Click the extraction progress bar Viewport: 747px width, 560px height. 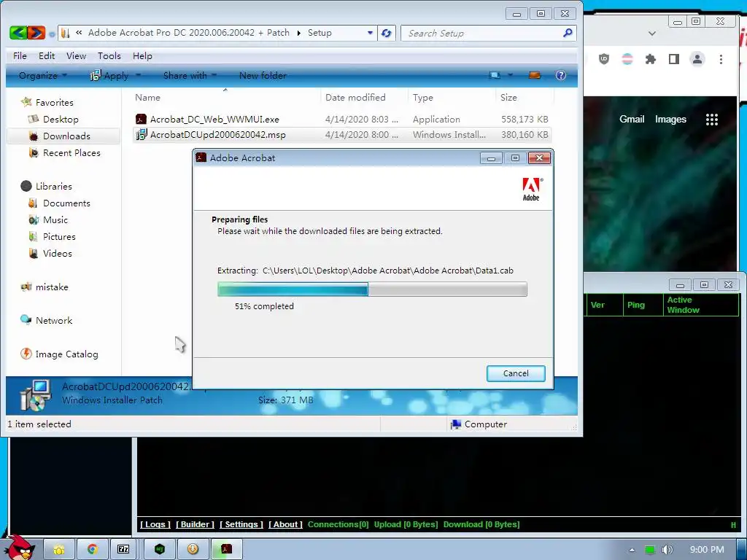point(372,289)
